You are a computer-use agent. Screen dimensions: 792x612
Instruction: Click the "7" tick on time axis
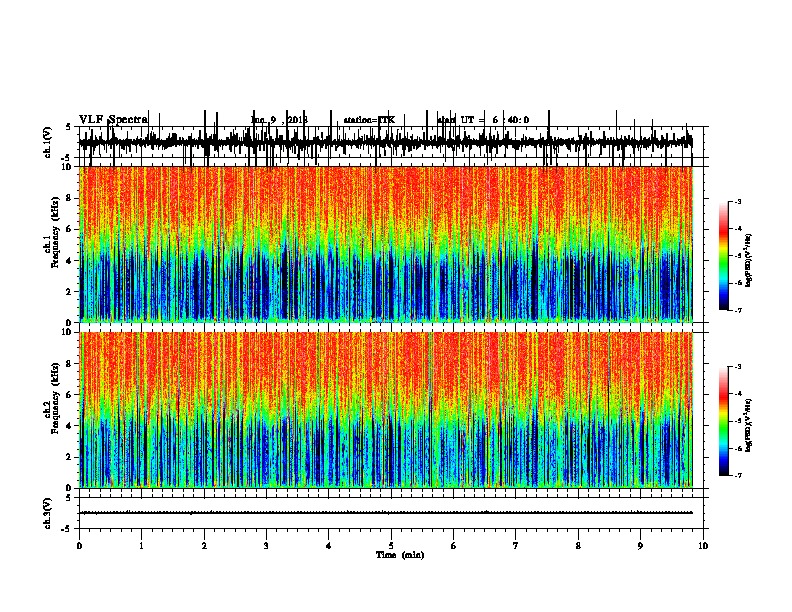point(516,546)
